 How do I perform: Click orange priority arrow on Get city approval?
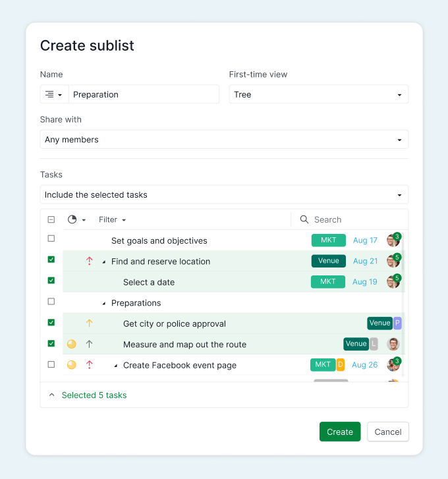pyautogui.click(x=90, y=324)
